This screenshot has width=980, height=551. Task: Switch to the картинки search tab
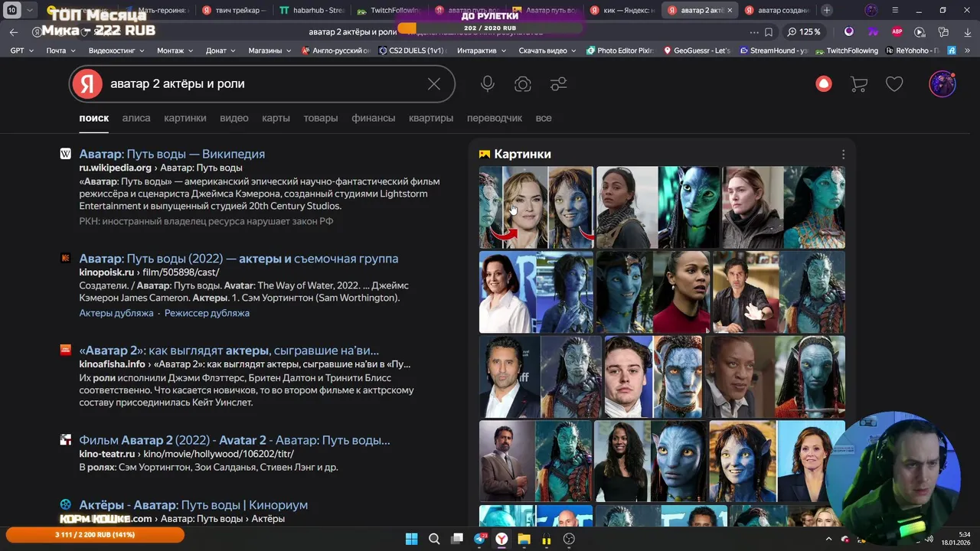pyautogui.click(x=185, y=118)
